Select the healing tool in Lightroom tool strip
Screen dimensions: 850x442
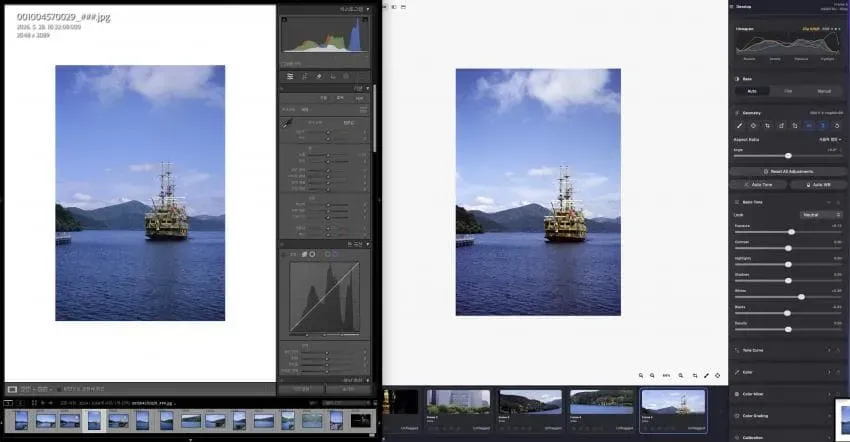(319, 76)
